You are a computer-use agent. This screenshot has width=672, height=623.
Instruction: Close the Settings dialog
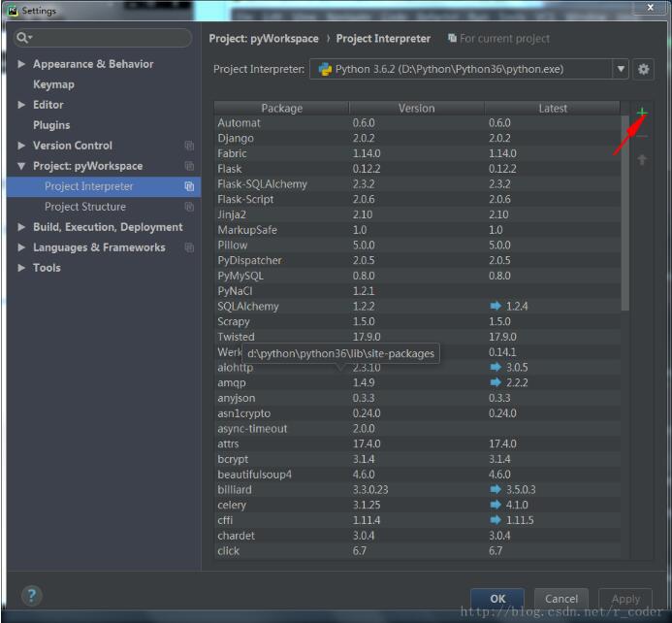click(x=650, y=8)
